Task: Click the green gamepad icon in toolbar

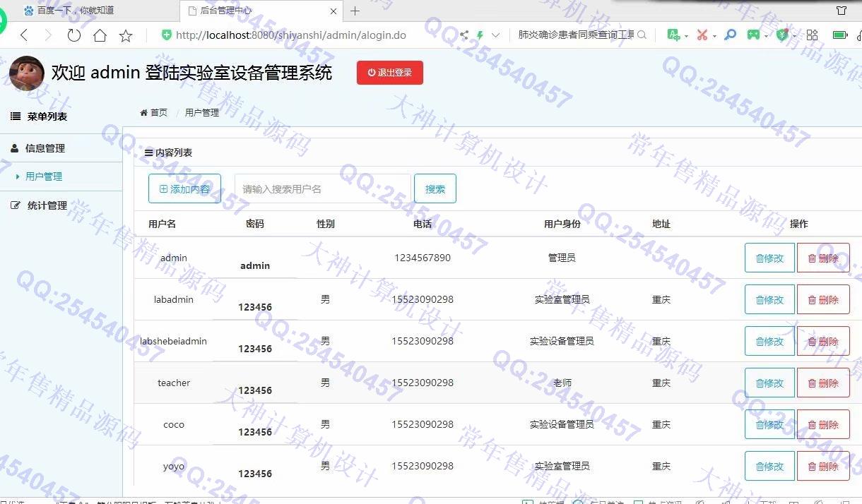Action: click(x=753, y=35)
